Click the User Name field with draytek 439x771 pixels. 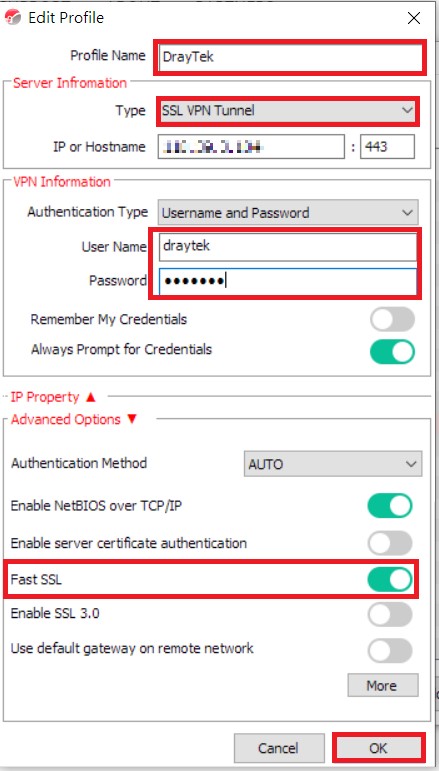(288, 247)
